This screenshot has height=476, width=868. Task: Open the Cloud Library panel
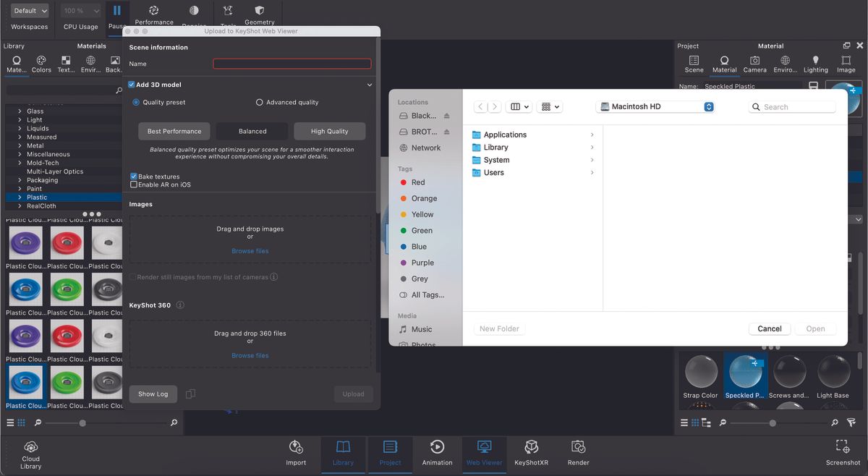(x=30, y=454)
